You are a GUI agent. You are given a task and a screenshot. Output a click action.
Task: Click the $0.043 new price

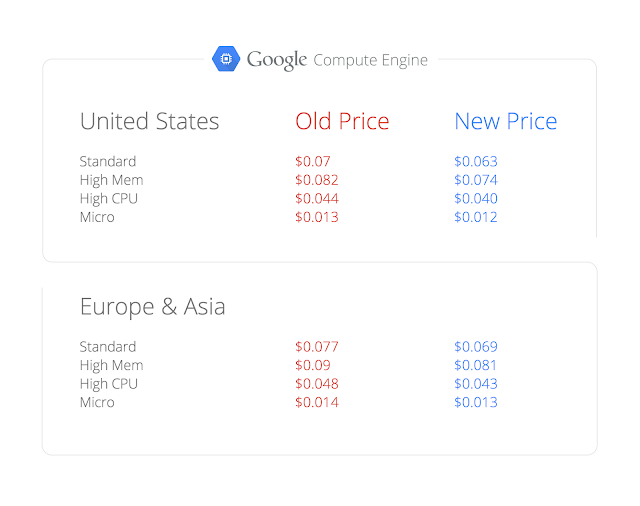point(475,384)
